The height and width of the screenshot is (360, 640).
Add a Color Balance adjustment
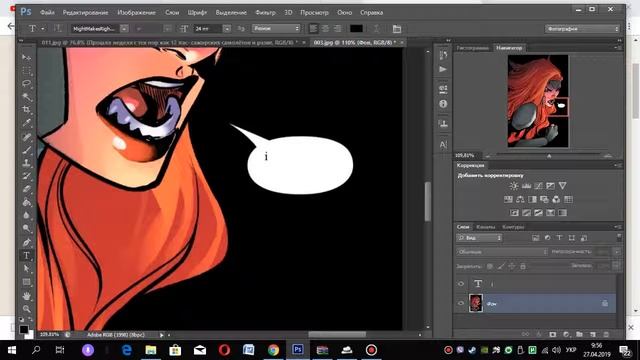point(520,200)
